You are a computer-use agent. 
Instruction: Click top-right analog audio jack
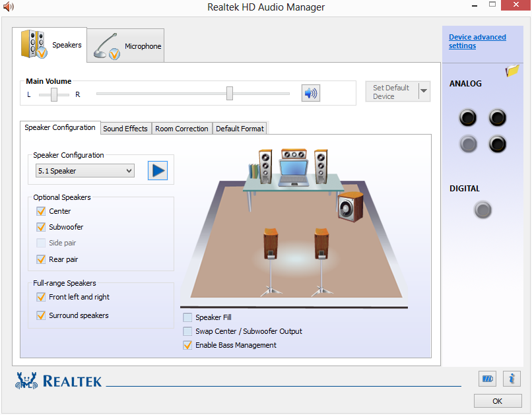click(x=498, y=118)
